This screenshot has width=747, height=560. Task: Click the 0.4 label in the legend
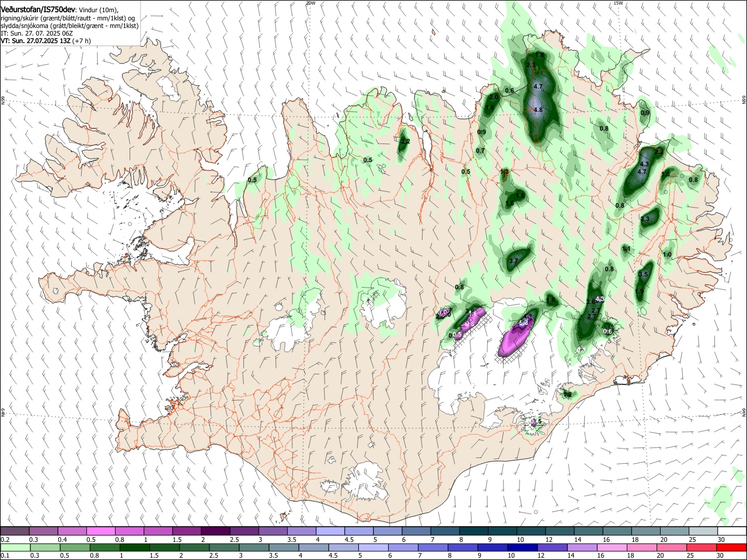(62, 540)
